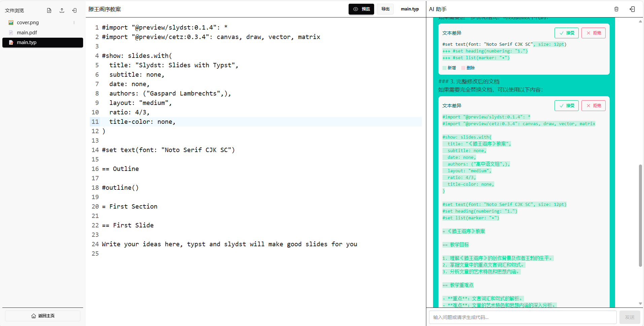644x326 pixels.
Task: Return to home page (返回主页)
Action: coord(43,316)
